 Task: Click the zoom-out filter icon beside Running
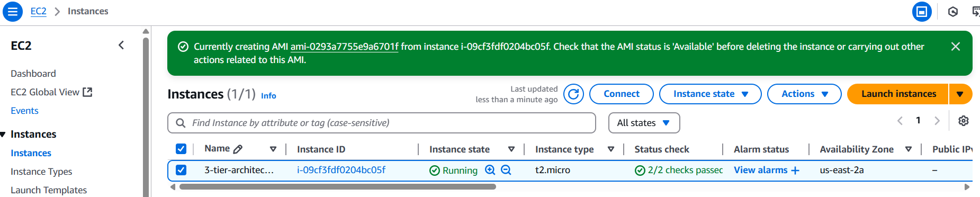(506, 170)
